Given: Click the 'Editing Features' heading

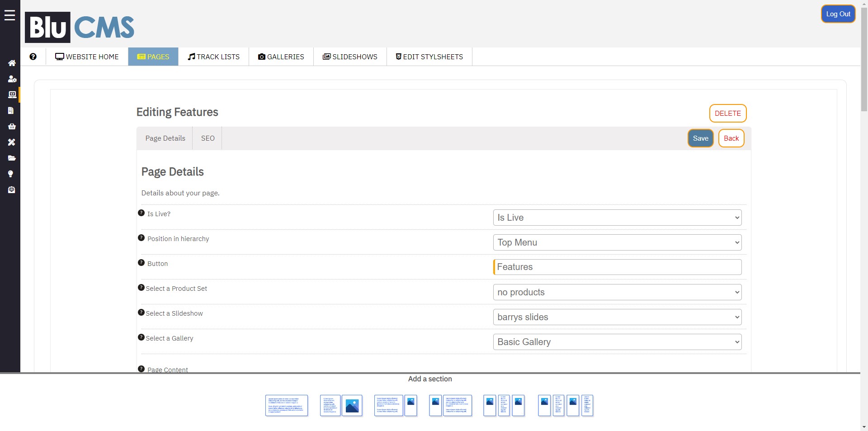Looking at the screenshot, I should tap(177, 112).
